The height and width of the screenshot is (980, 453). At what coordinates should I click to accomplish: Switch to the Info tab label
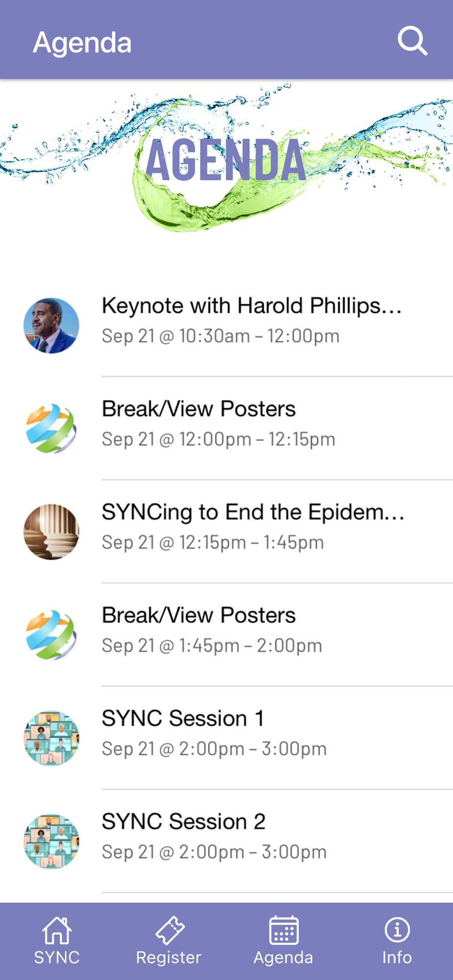click(397, 957)
